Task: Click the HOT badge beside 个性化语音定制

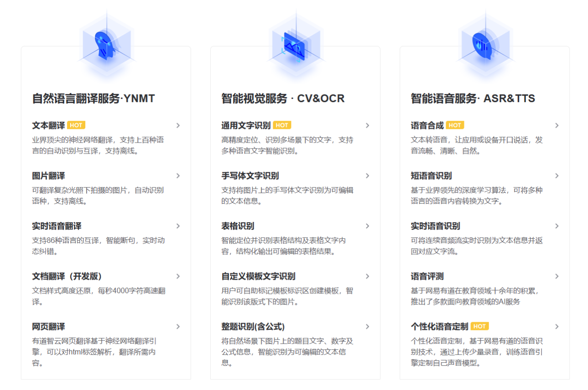Action: pos(479,326)
